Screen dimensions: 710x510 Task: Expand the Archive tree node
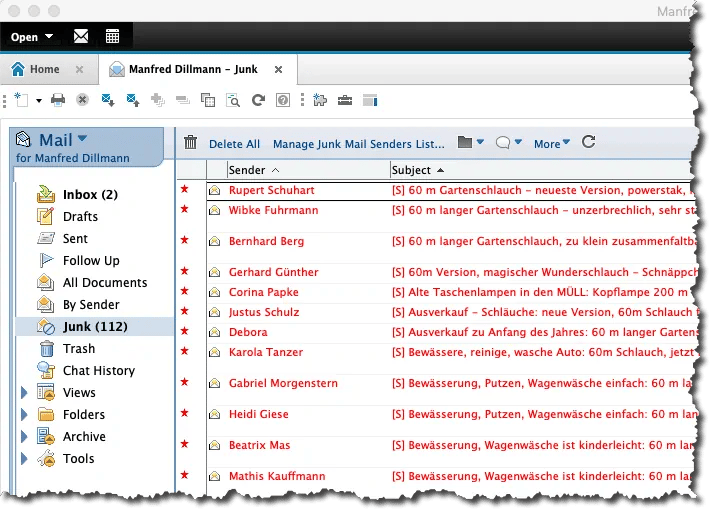click(x=24, y=437)
